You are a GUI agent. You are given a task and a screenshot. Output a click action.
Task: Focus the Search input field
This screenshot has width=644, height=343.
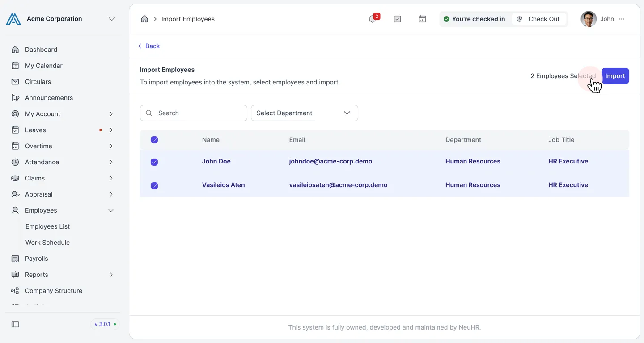point(194,113)
